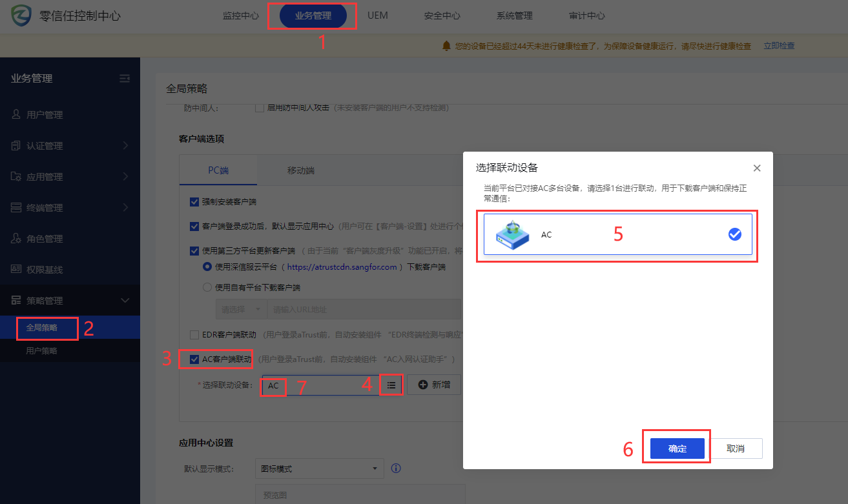This screenshot has height=504, width=848.
Task: Click the info icon beside 图标模式
Action: [397, 469]
